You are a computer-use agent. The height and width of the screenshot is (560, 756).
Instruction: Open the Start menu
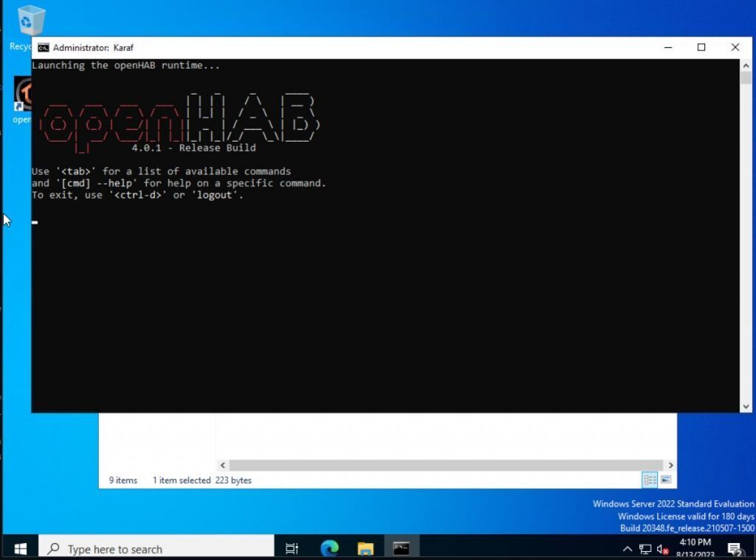click(x=19, y=548)
